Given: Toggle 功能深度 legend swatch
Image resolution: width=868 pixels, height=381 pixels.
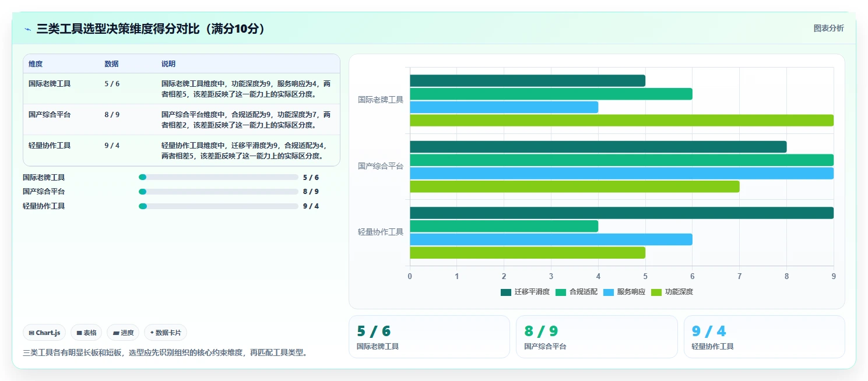Looking at the screenshot, I should click(x=656, y=292).
